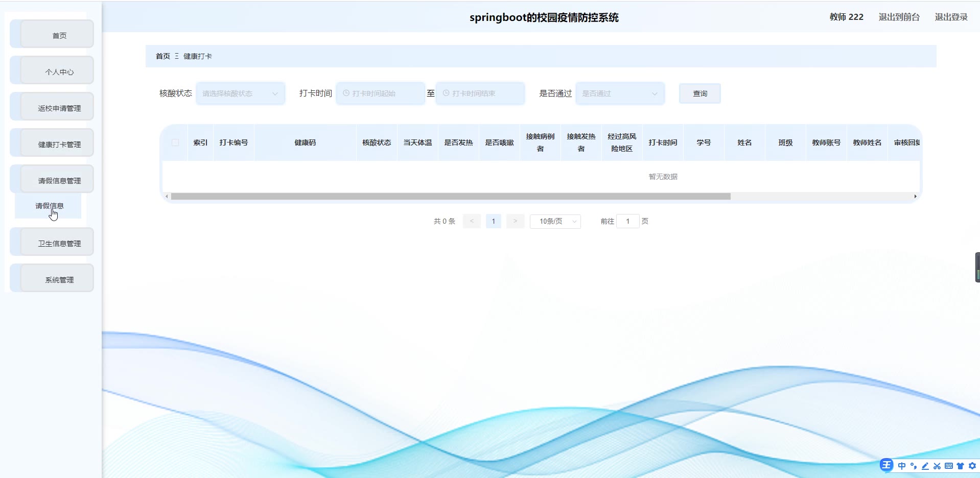Open the 是否通过 dropdown
The height and width of the screenshot is (478, 980).
(x=620, y=93)
